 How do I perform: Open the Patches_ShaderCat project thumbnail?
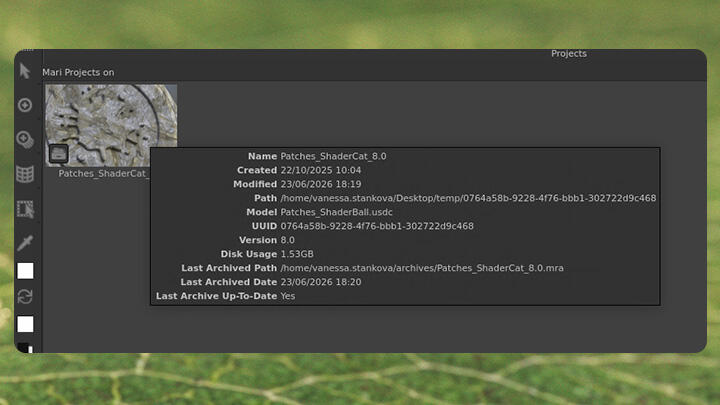(111, 125)
